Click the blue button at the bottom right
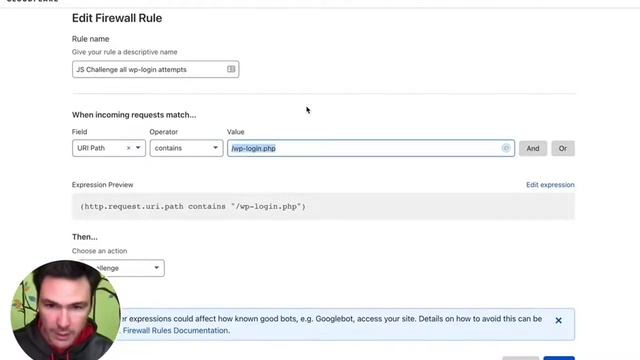 pos(559,358)
